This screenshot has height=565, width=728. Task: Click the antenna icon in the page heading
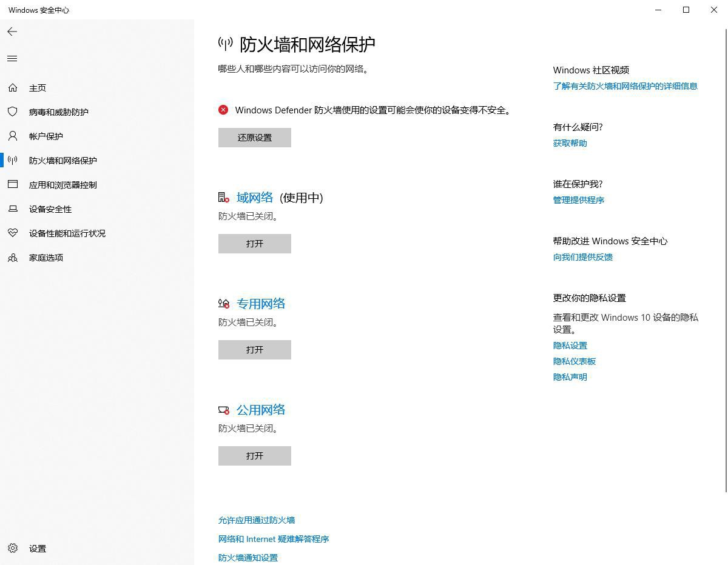(x=226, y=44)
